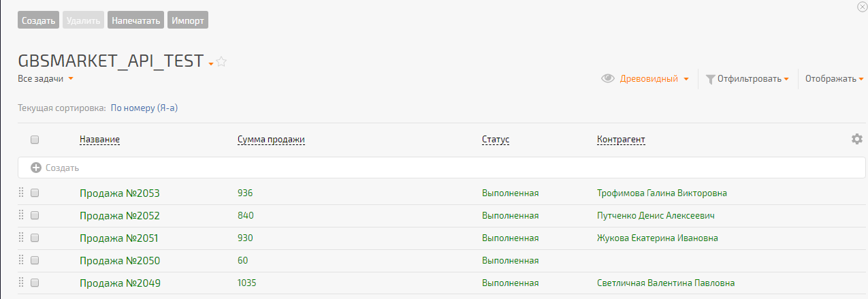Open table settings via the gear icon
This screenshot has width=868, height=299.
pos(856,139)
